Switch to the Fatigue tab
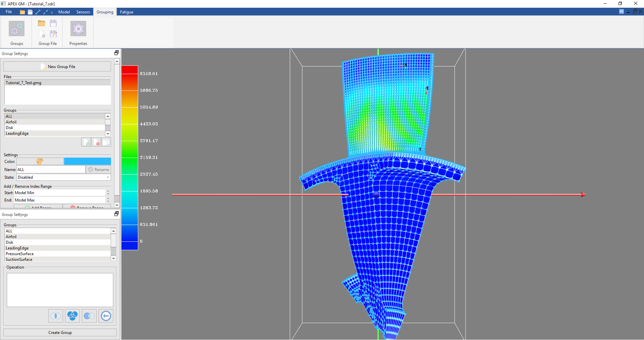This screenshot has height=340, width=644. coord(127,12)
